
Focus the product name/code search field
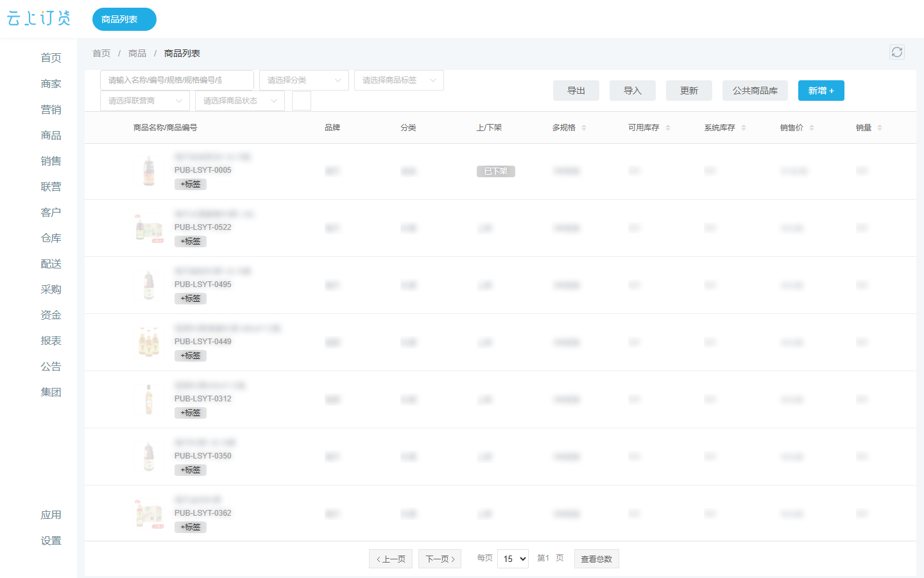tap(177, 80)
